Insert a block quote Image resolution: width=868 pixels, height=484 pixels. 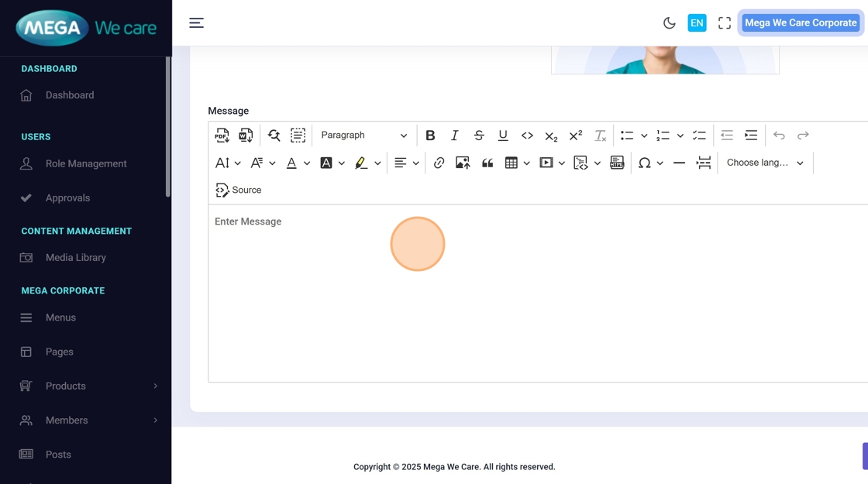coord(487,163)
